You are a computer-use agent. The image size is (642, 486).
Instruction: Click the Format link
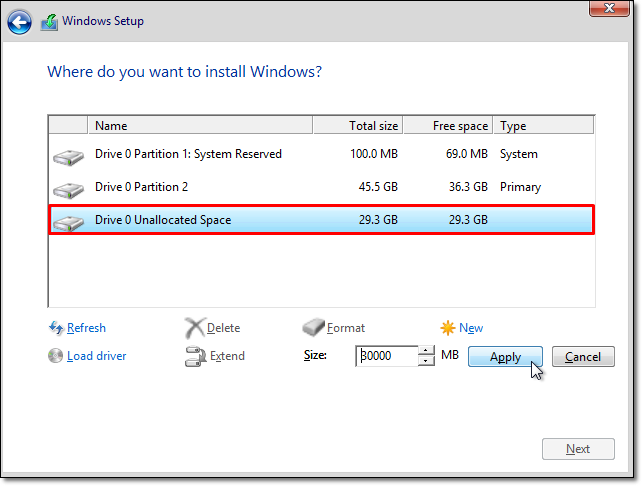click(346, 328)
